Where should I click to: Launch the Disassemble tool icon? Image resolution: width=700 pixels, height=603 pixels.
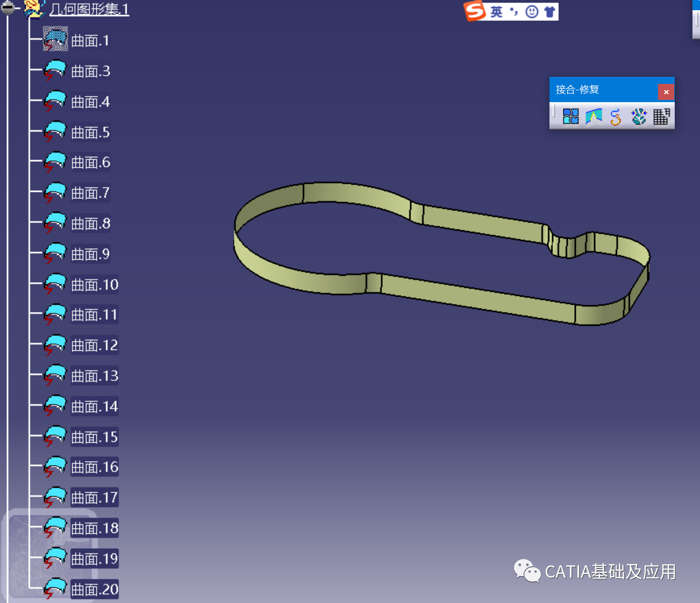[661, 116]
